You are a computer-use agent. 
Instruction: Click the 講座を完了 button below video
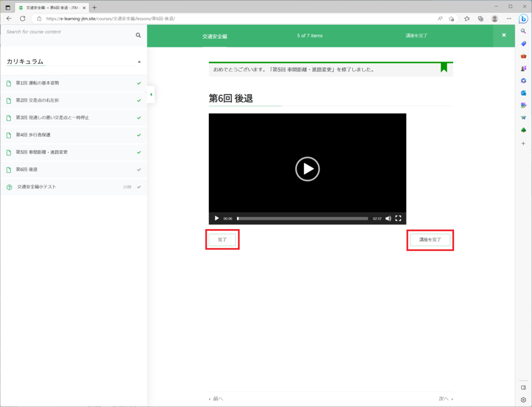(430, 240)
